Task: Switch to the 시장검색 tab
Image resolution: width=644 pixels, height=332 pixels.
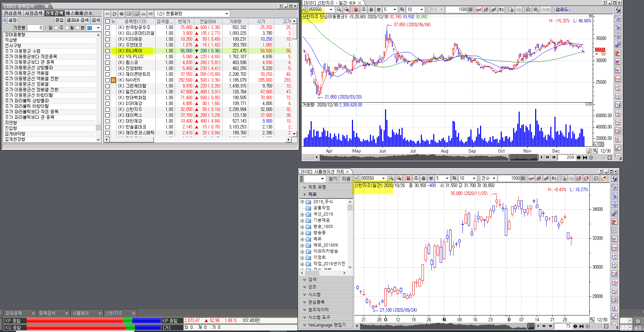Action: [33, 13]
